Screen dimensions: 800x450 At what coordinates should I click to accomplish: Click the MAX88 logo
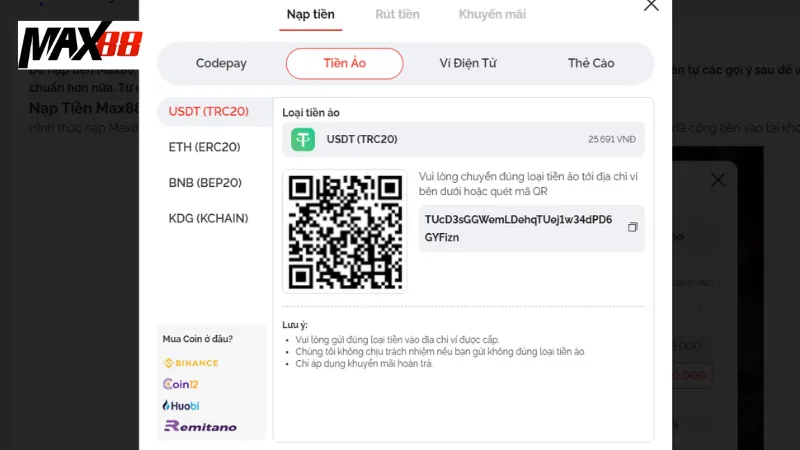click(80, 44)
